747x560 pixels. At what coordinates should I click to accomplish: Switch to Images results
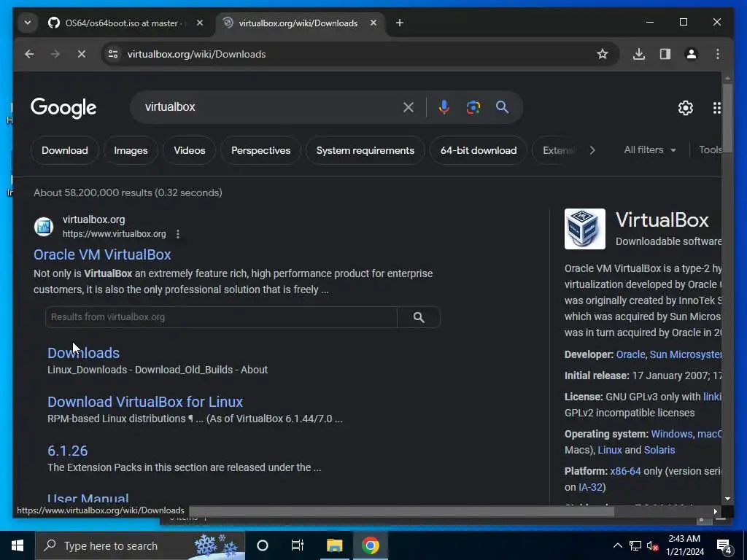click(131, 150)
